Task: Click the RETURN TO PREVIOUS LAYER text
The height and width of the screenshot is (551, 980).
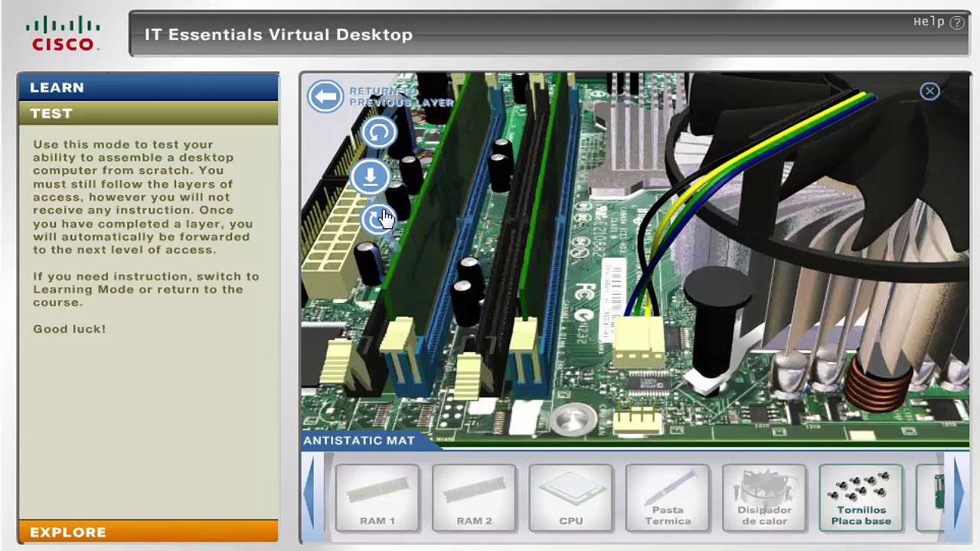Action: tap(401, 97)
